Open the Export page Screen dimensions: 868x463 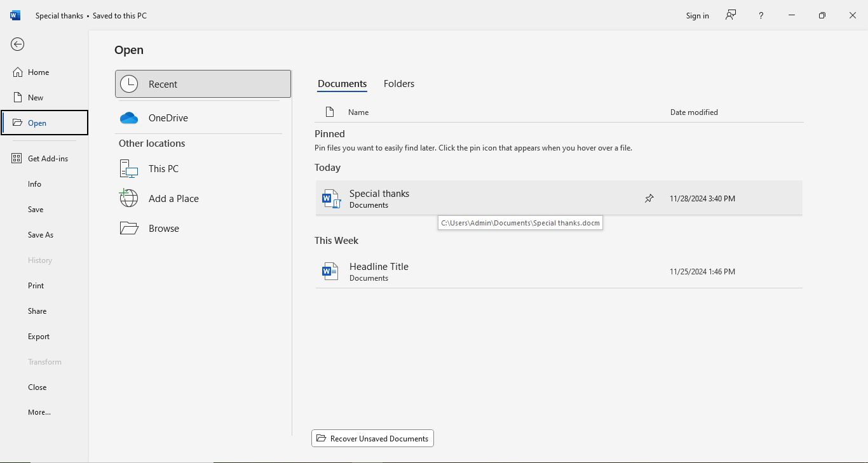pos(39,337)
